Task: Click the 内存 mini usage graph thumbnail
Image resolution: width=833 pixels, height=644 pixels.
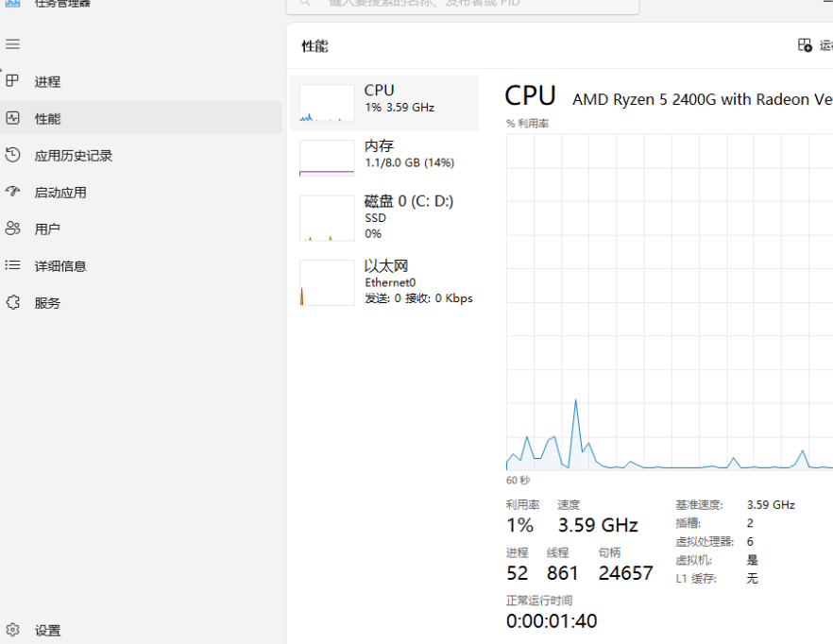Action: (x=327, y=158)
